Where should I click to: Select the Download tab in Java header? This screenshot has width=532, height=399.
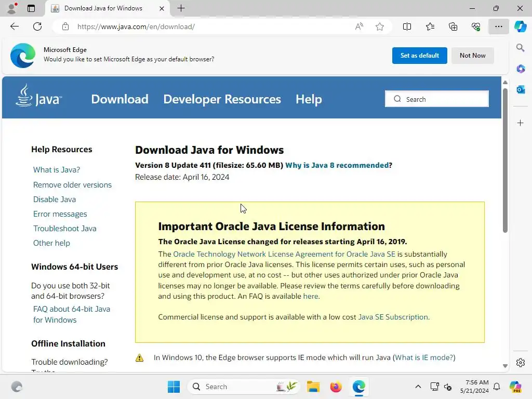coord(120,99)
